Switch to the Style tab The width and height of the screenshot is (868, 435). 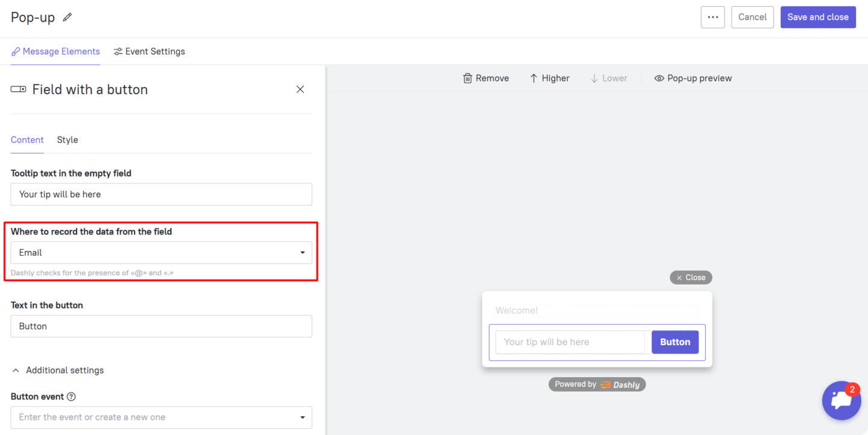[x=68, y=140]
